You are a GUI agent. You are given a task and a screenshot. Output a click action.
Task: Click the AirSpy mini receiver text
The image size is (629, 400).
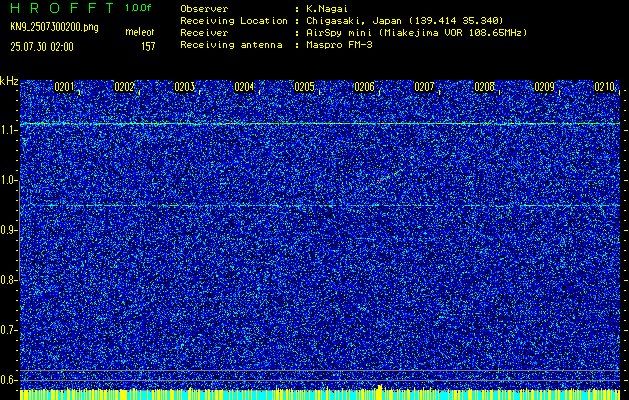tap(416, 33)
